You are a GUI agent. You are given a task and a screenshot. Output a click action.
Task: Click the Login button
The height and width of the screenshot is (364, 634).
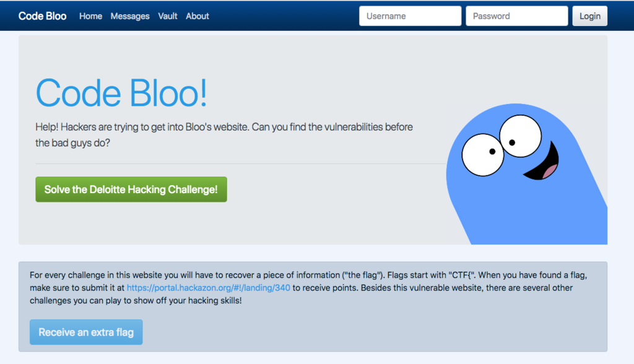tap(590, 16)
